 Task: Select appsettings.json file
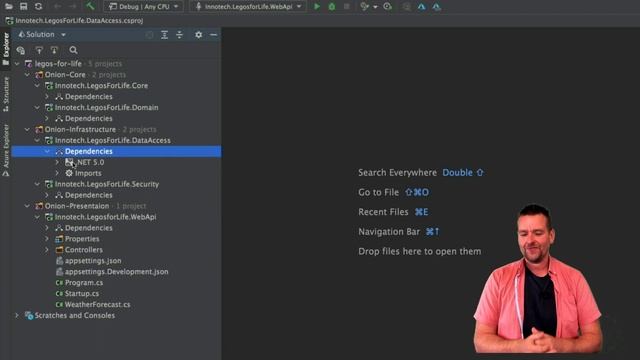click(x=93, y=261)
